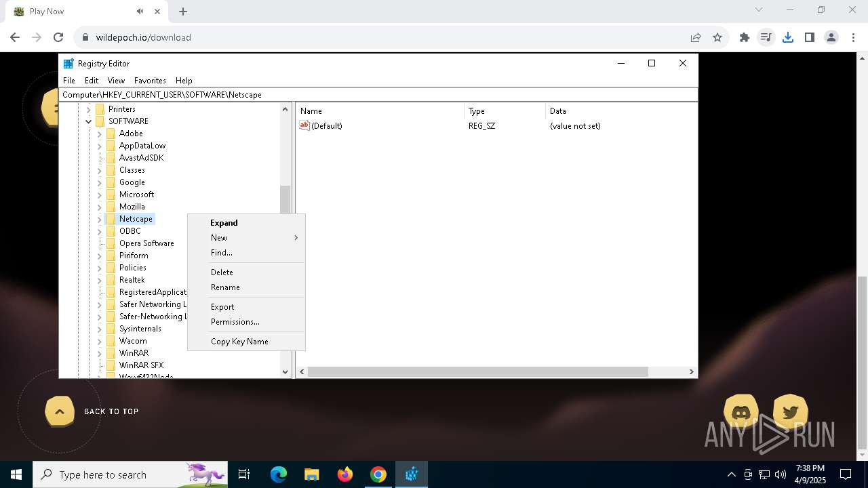Screen dimensions: 868x488
Task: Select the Sysinternals key
Action: 140,329
